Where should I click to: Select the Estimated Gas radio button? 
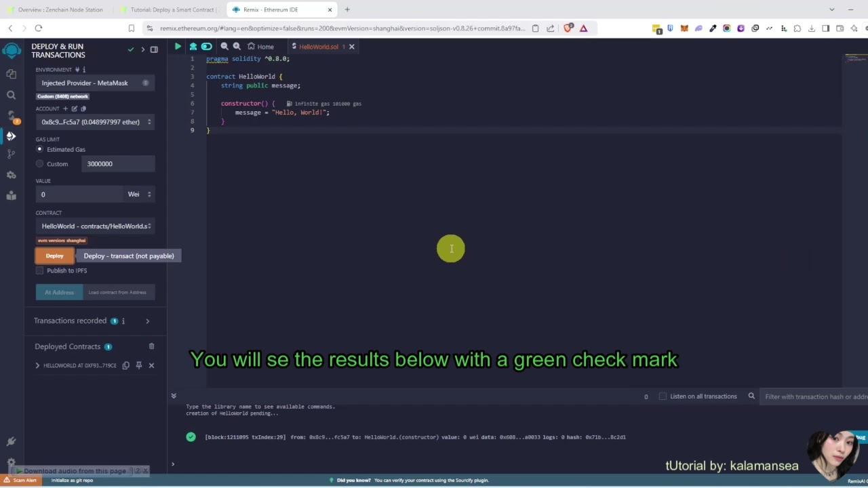pos(39,149)
